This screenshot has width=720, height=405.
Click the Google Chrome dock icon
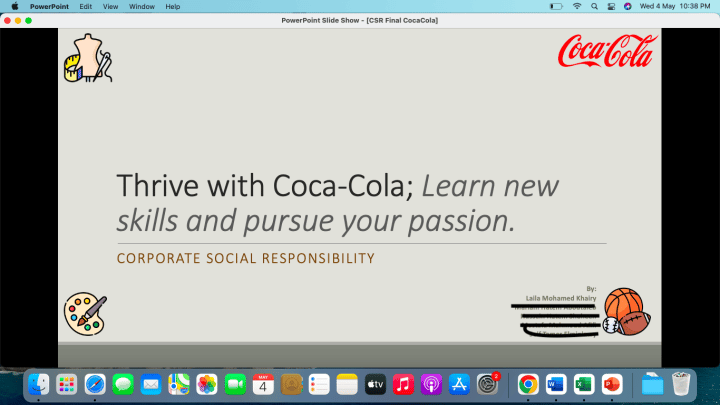coord(527,383)
